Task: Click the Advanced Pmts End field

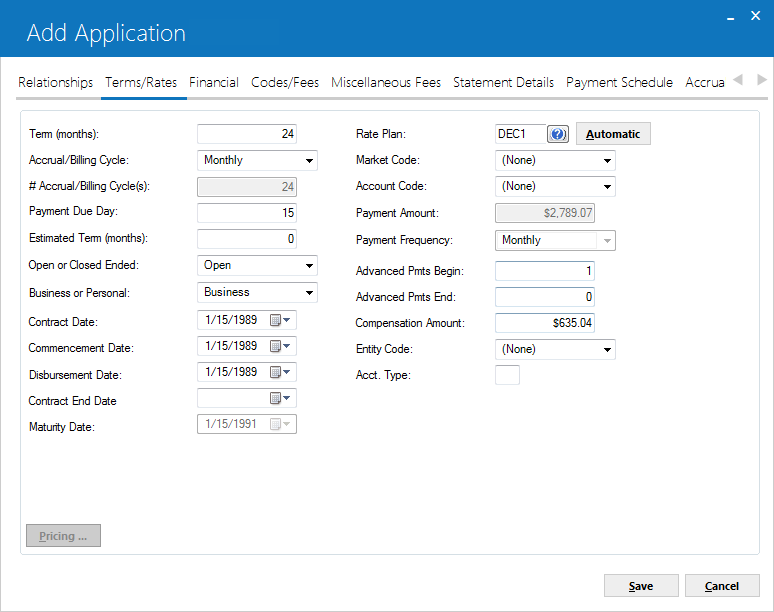Action: [545, 297]
